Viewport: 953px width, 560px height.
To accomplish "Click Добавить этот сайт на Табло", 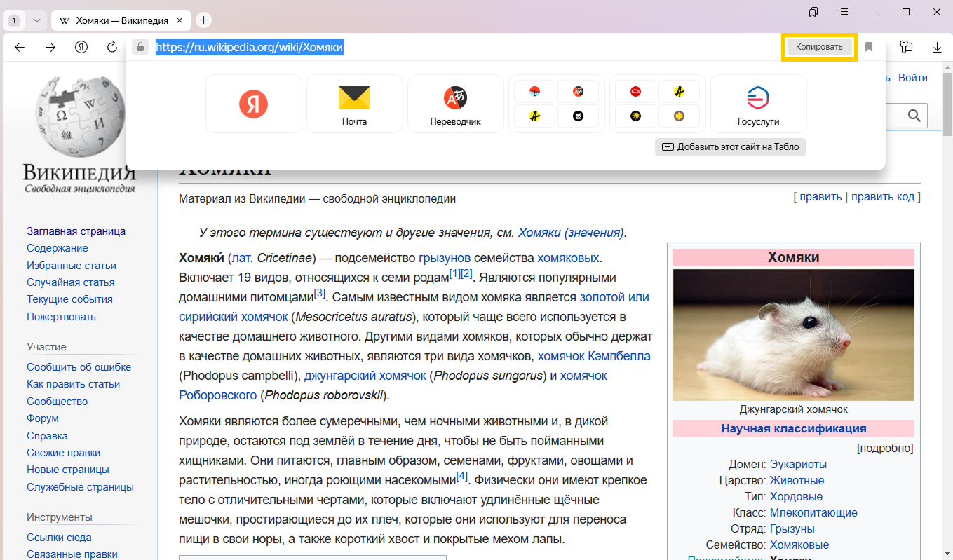I will [x=731, y=147].
